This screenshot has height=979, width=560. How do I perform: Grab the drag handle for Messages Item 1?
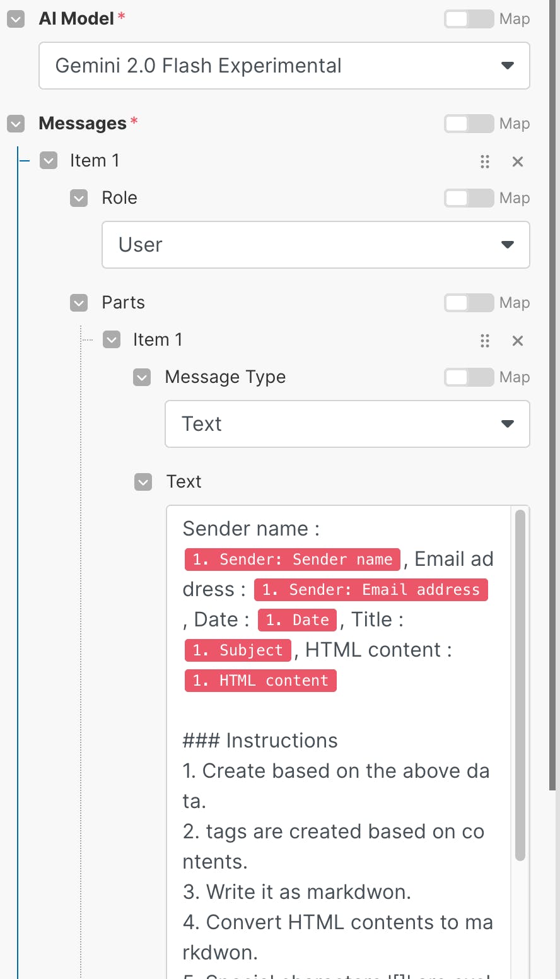(485, 161)
